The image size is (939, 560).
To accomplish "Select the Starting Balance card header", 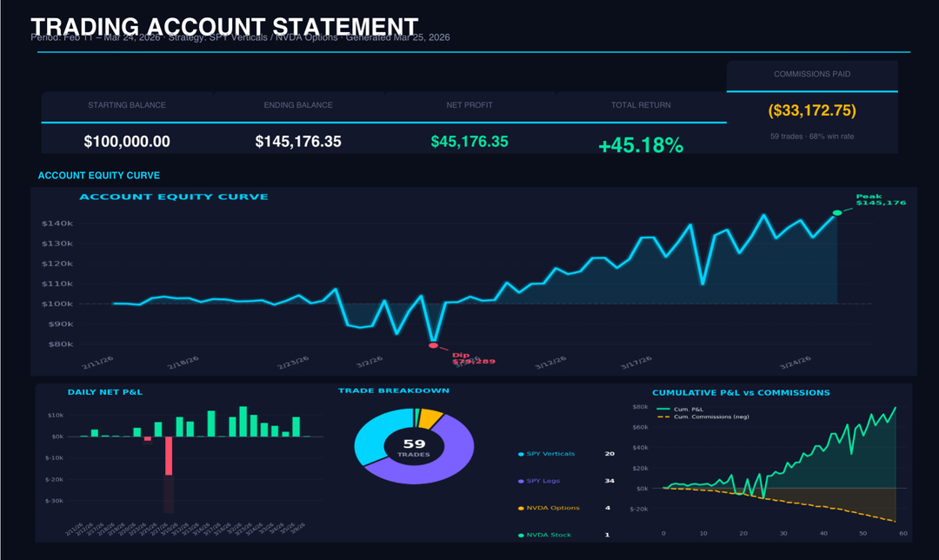I will (x=127, y=105).
